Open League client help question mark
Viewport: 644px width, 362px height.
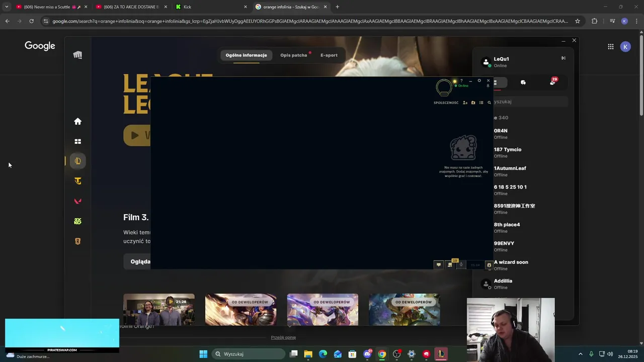click(461, 81)
